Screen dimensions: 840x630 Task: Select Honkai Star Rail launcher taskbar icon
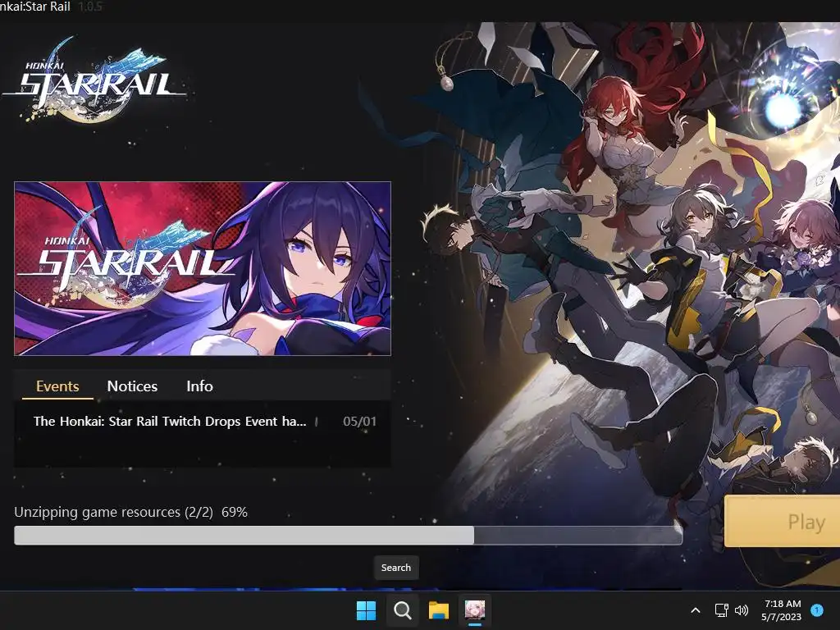[x=475, y=610]
